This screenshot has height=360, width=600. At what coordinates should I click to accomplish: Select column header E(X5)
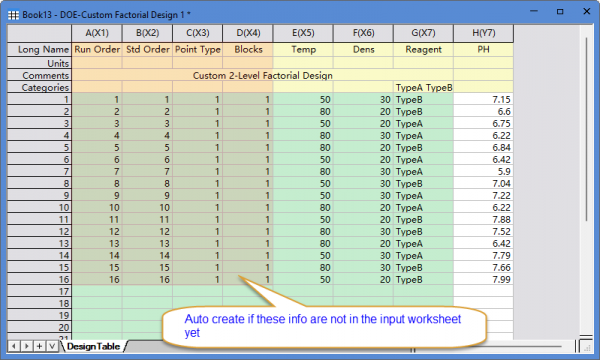303,33
